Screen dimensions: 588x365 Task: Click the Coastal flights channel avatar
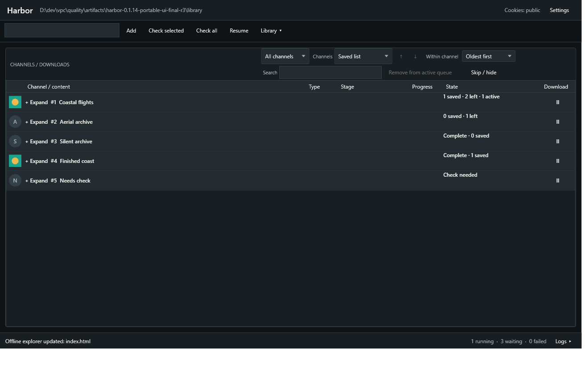pyautogui.click(x=15, y=102)
